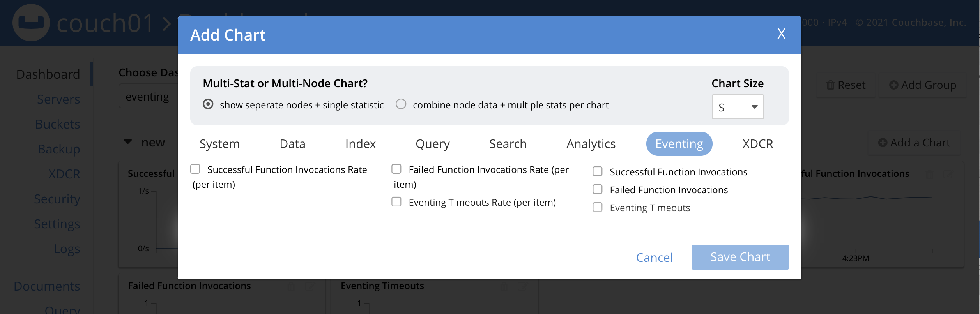The height and width of the screenshot is (314, 980).
Task: Open Backup in the sidebar
Action: [59, 149]
